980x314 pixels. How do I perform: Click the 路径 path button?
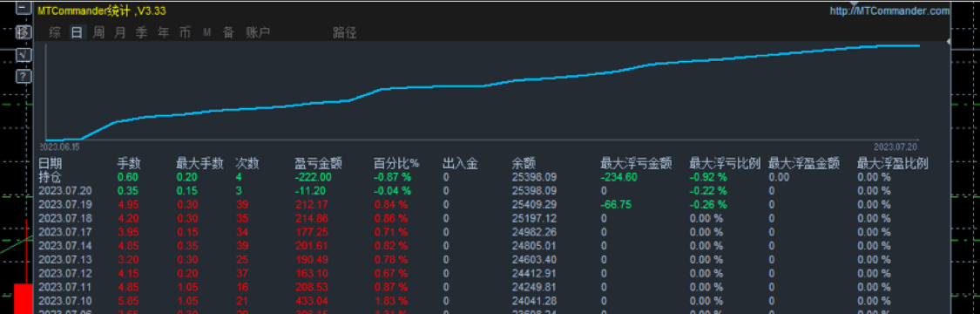tap(344, 32)
